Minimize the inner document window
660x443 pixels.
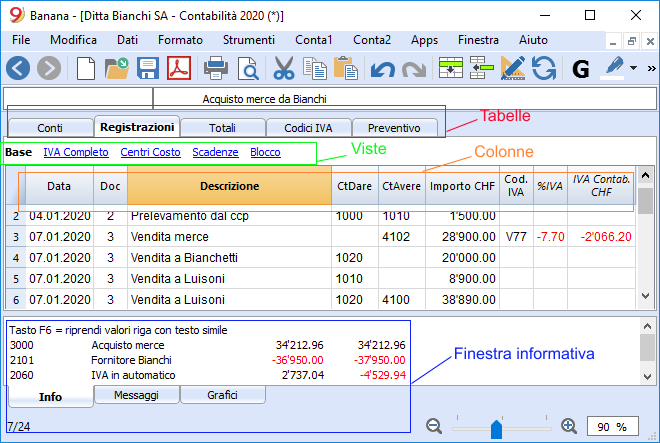[613, 42]
